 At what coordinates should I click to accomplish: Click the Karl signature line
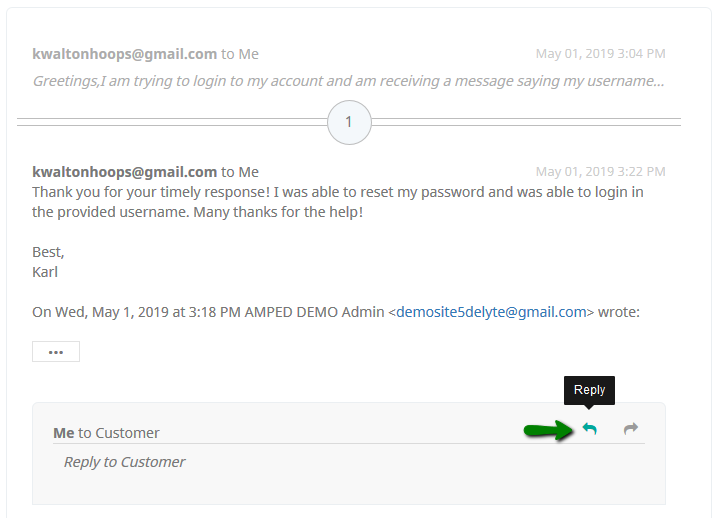[45, 272]
